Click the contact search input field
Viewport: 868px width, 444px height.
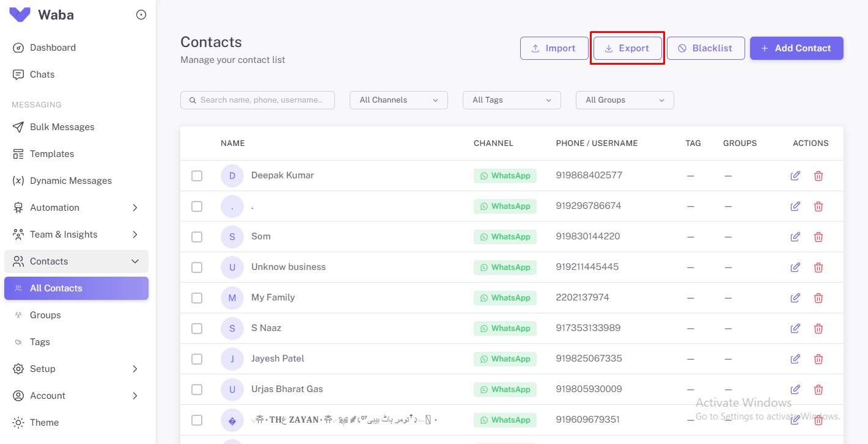257,100
